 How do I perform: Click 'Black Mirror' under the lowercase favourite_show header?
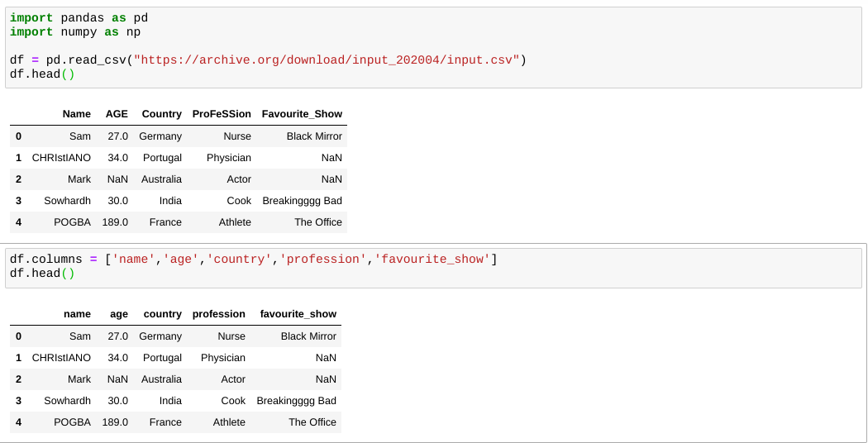pos(308,336)
